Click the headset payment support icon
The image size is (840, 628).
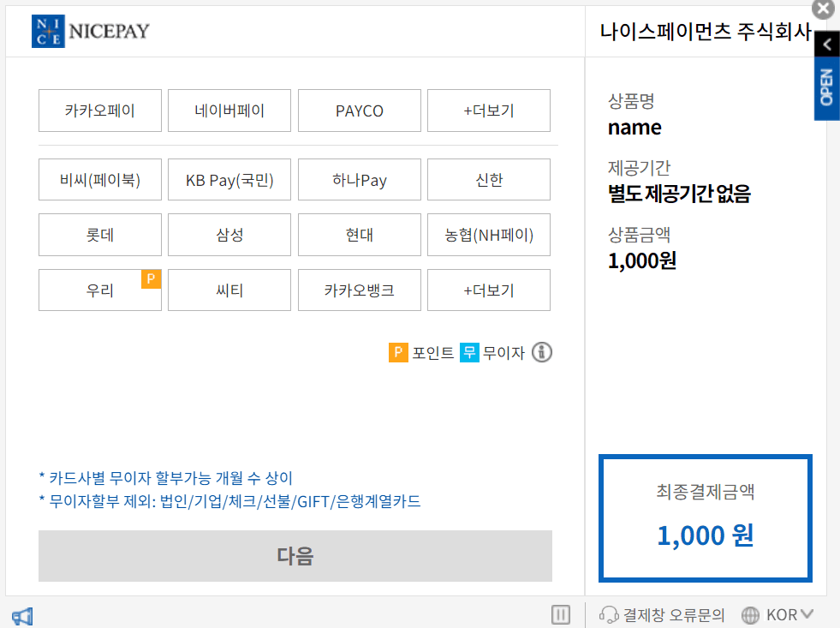[x=610, y=614]
